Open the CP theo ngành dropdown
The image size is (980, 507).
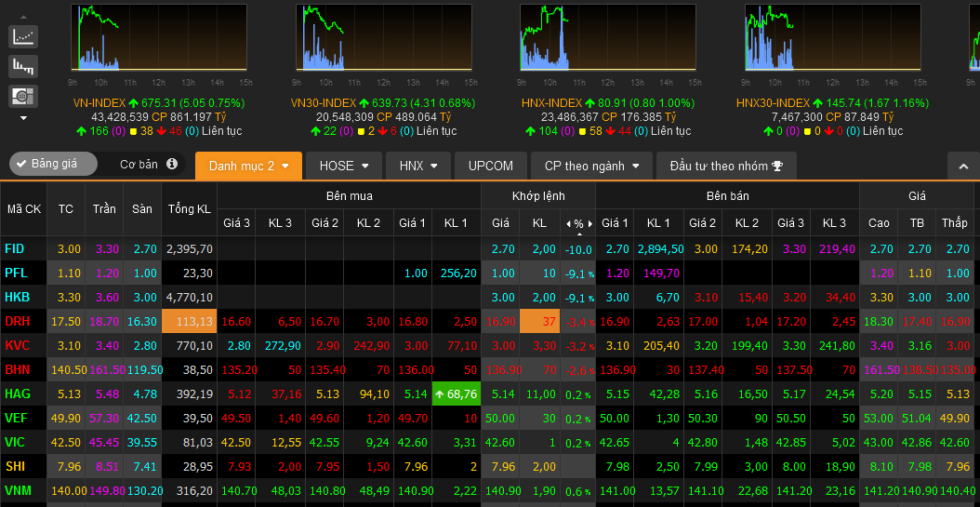point(591,167)
